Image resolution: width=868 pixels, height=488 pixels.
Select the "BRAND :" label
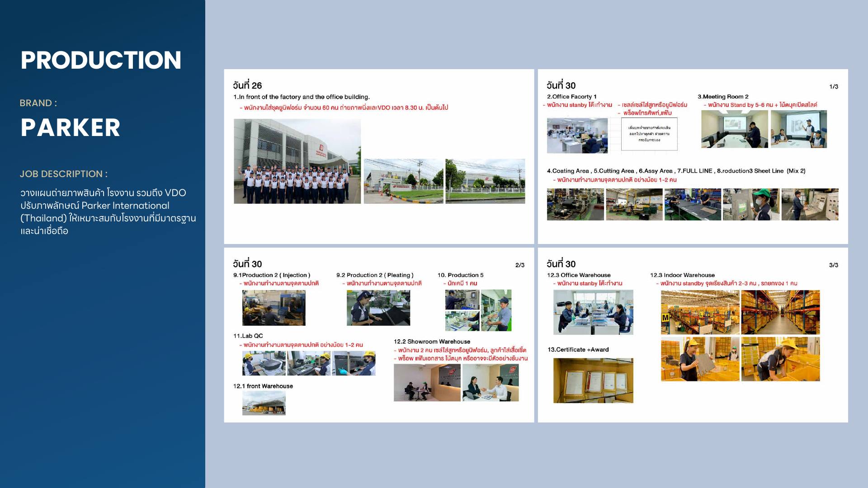38,103
